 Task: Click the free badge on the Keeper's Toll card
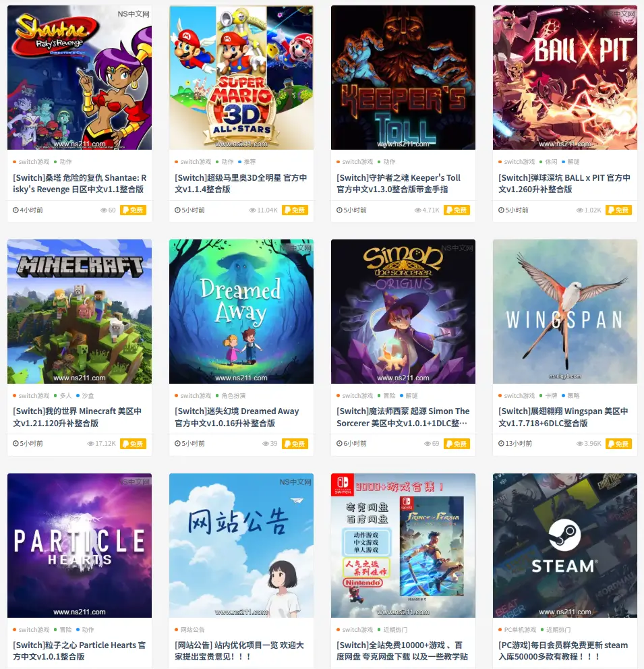457,210
